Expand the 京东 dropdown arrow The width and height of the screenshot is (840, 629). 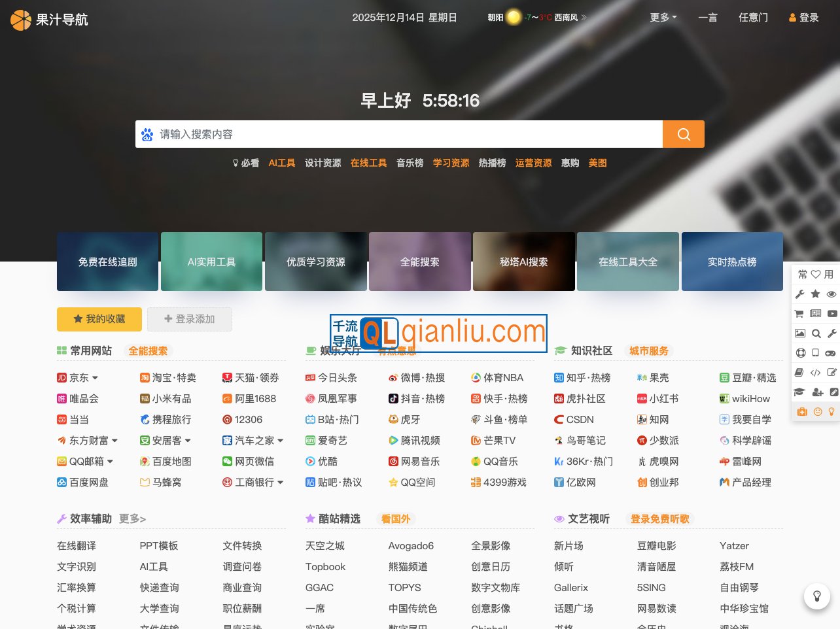95,377
